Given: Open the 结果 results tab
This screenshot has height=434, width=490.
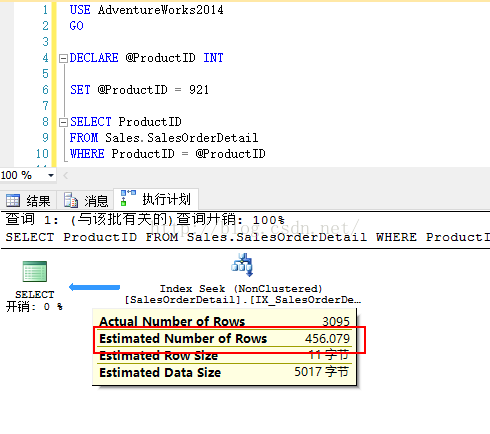Looking at the screenshot, I should [x=28, y=201].
